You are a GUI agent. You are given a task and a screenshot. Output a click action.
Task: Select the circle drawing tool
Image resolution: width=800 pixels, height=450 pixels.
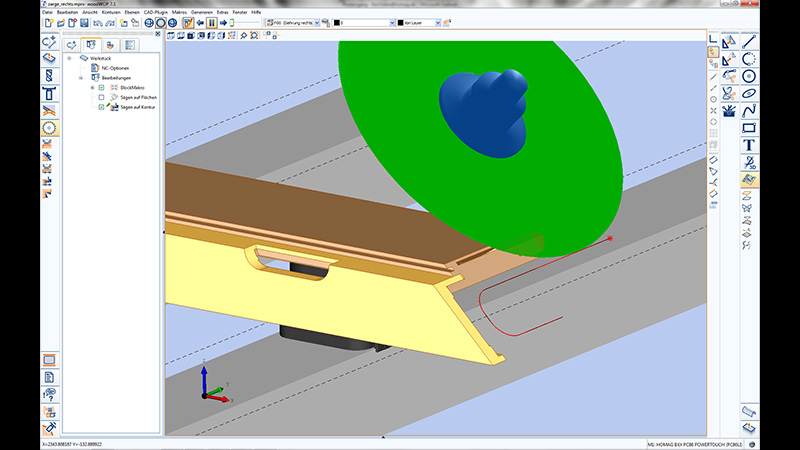pyautogui.click(x=749, y=77)
